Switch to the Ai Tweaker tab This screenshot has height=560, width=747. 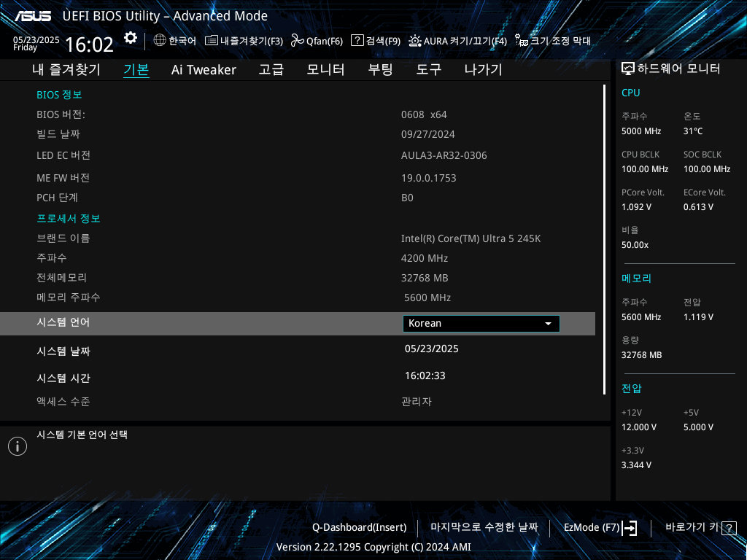click(204, 69)
